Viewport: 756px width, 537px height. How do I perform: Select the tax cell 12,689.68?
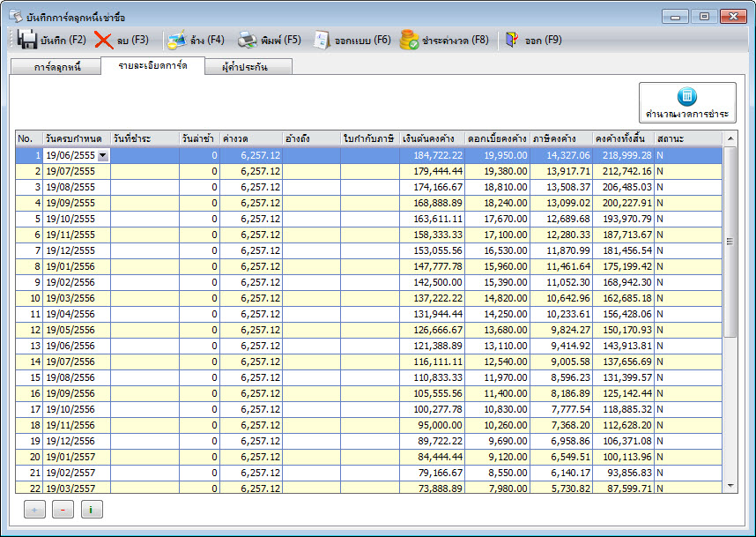tap(561, 219)
